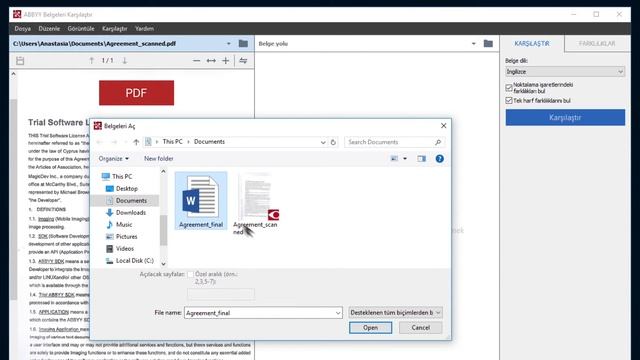This screenshot has width=640, height=360.
Task: Click New folder button
Action: pyautogui.click(x=158, y=158)
